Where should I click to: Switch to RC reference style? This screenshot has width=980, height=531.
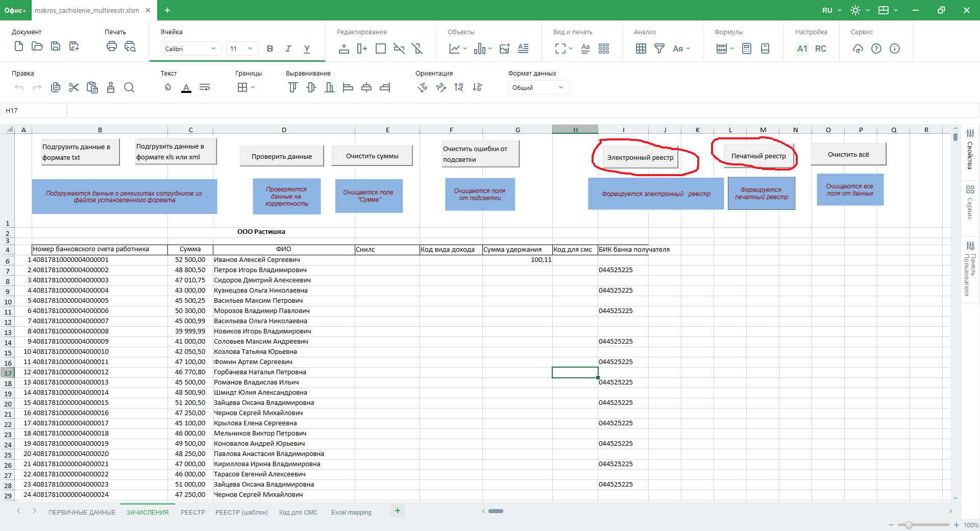coord(820,49)
